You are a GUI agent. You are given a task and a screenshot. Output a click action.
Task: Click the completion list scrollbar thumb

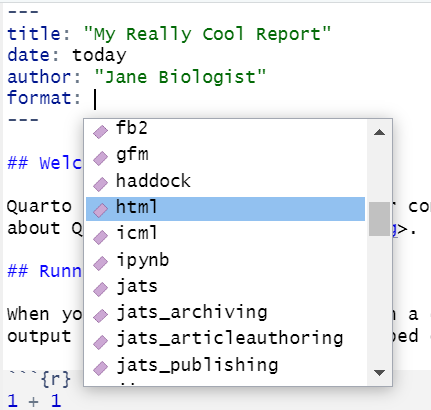(379, 219)
